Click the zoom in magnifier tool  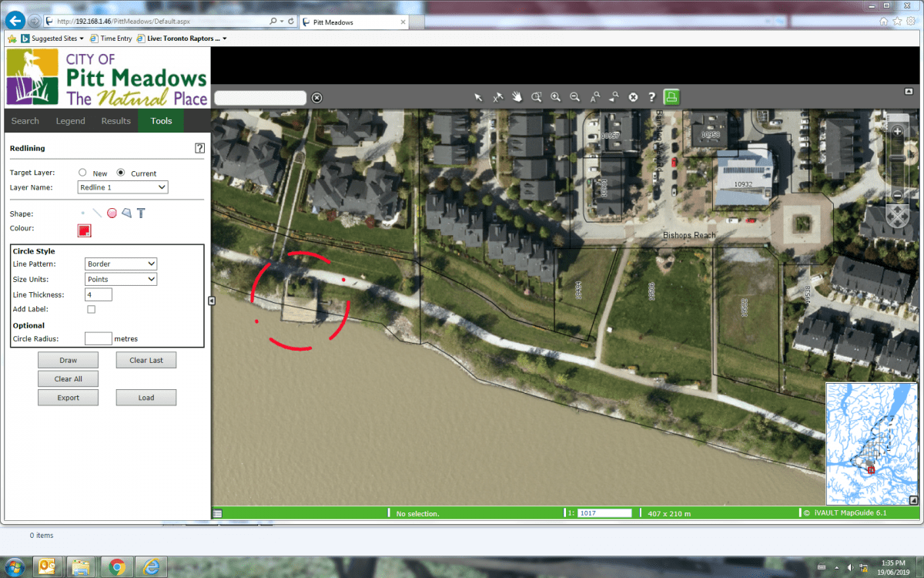coord(555,97)
